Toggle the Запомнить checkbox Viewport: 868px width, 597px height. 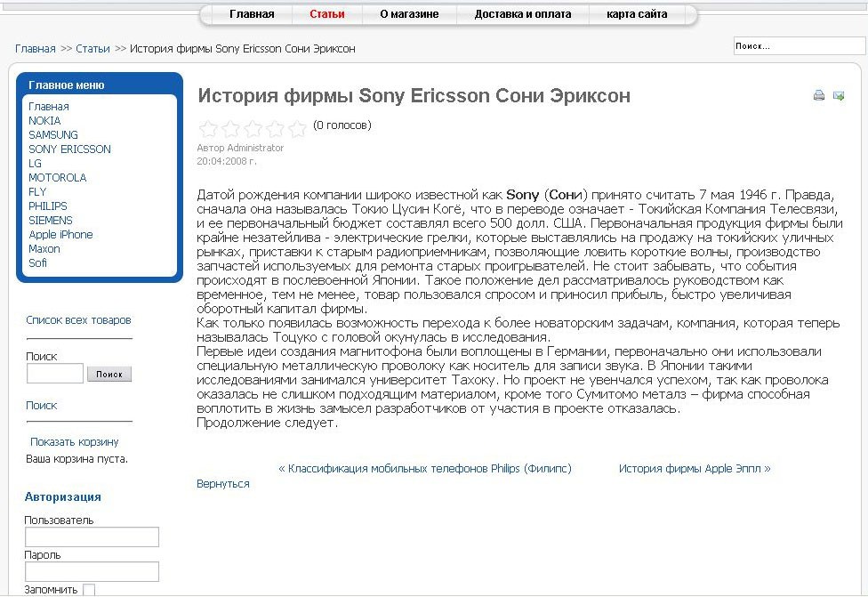[89, 590]
